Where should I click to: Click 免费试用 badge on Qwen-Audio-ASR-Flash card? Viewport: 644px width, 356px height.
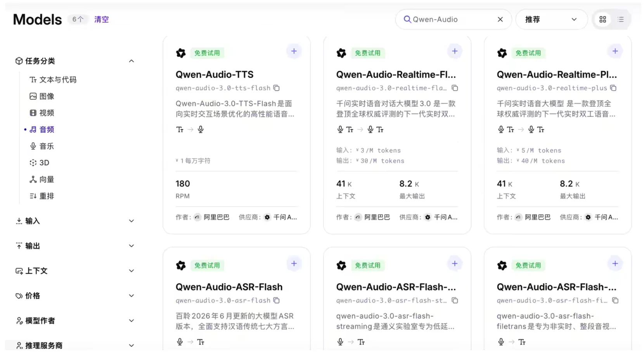[207, 266]
